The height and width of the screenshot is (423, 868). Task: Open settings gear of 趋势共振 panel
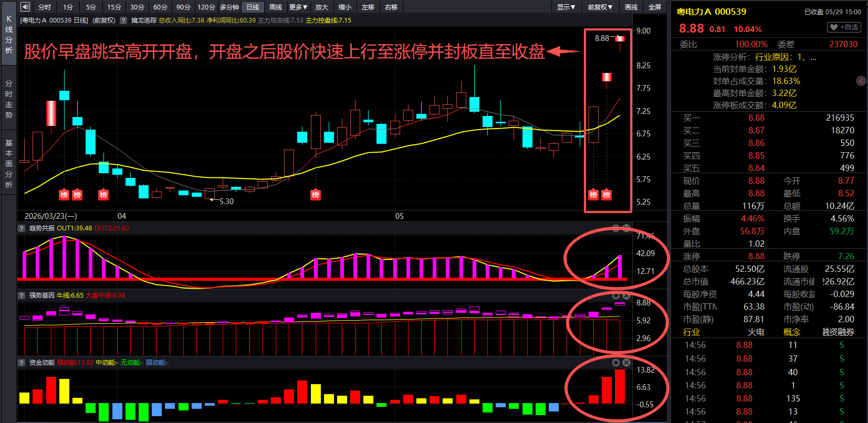click(616, 228)
